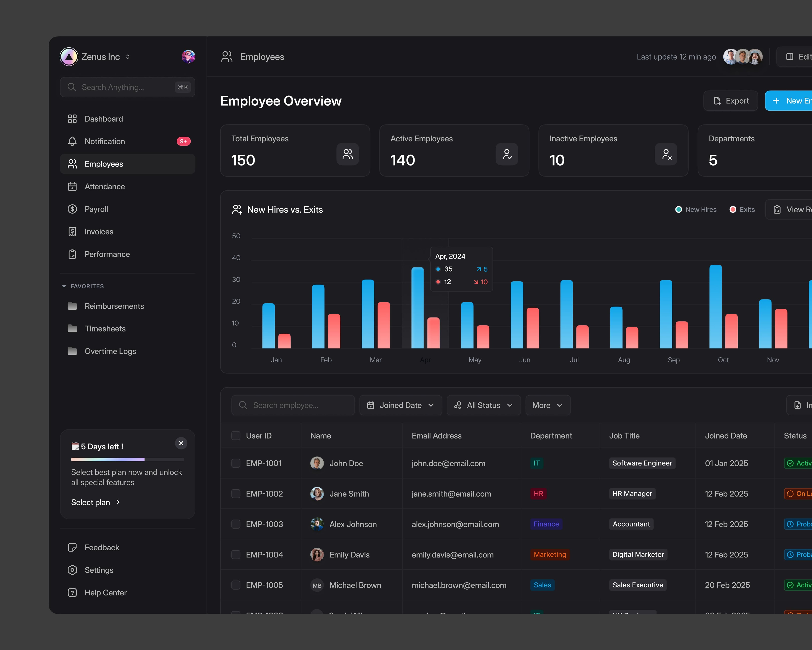Click the Dashboard grid icon

pyautogui.click(x=72, y=119)
